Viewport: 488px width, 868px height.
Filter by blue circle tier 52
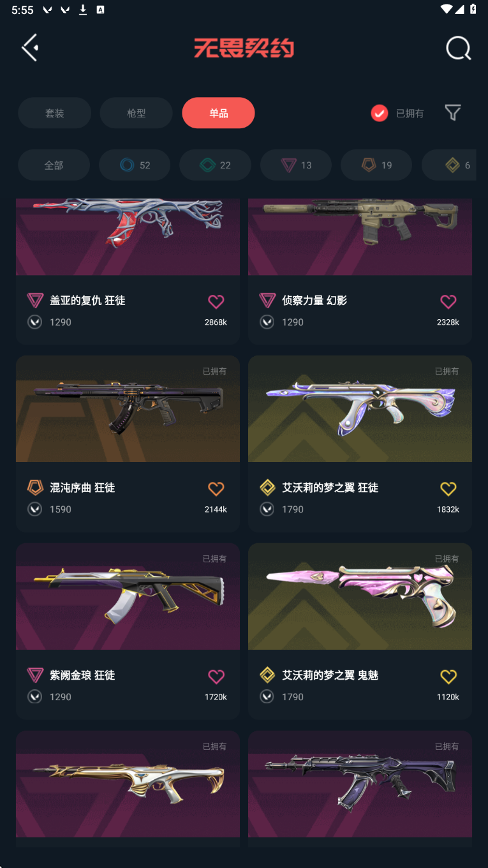(135, 165)
